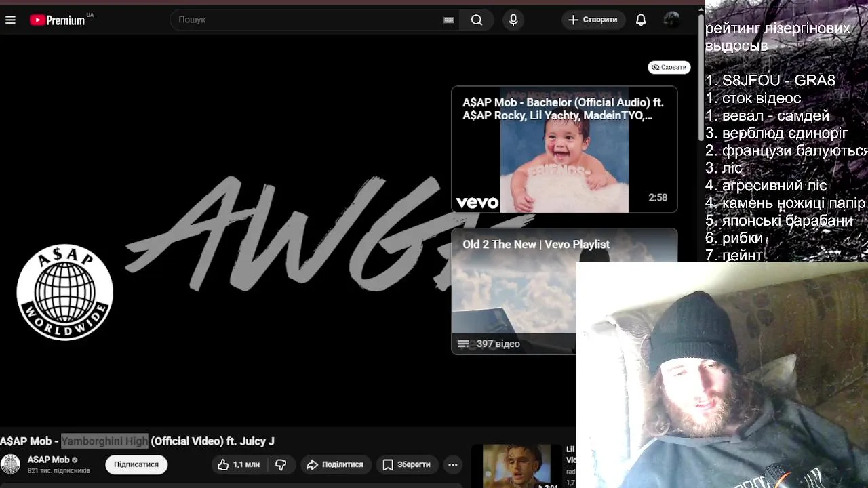This screenshot has width=868, height=488.
Task: Share via Поділитися button
Action: click(335, 464)
